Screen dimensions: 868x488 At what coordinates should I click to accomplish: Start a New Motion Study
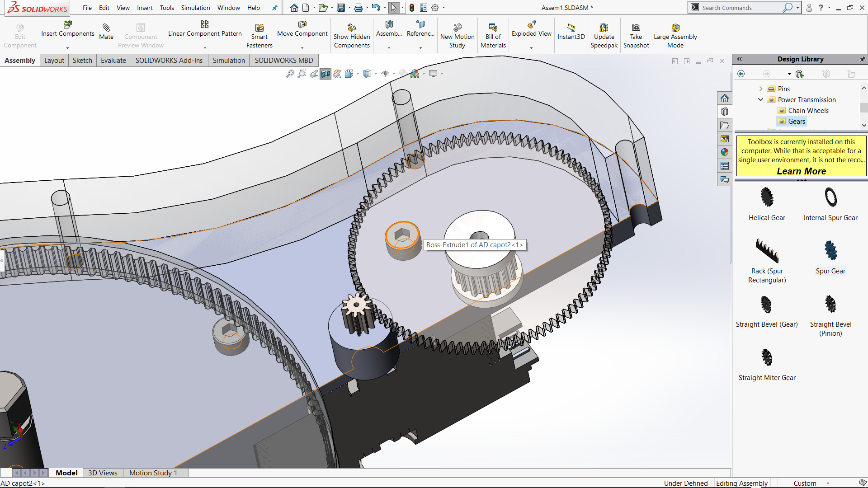[457, 28]
